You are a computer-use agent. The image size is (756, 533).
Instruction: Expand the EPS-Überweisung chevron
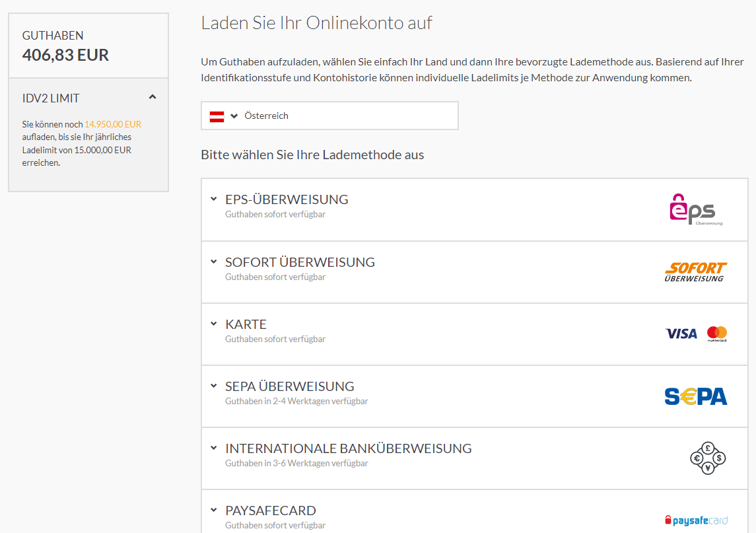[213, 199]
